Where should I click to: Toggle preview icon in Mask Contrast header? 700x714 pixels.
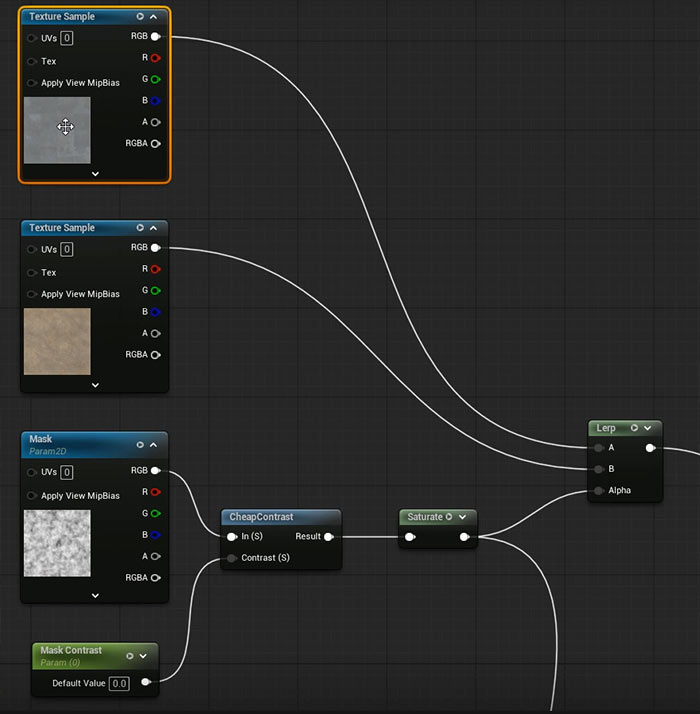point(130,656)
